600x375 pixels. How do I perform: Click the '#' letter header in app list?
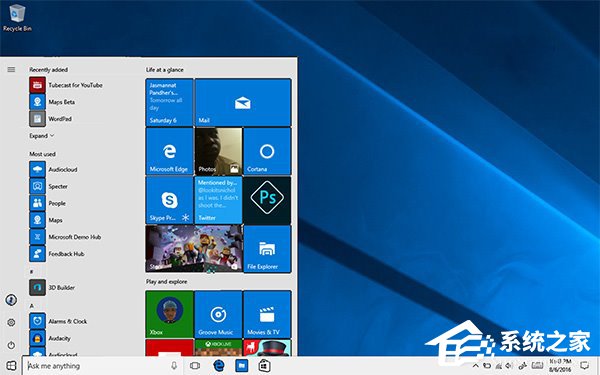tap(31, 272)
